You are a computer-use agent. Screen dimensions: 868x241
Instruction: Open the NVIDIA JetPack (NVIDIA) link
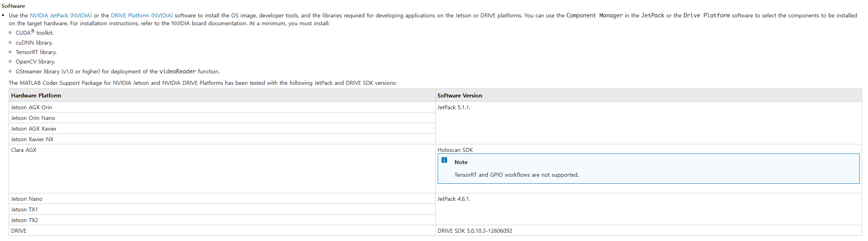[x=61, y=15]
